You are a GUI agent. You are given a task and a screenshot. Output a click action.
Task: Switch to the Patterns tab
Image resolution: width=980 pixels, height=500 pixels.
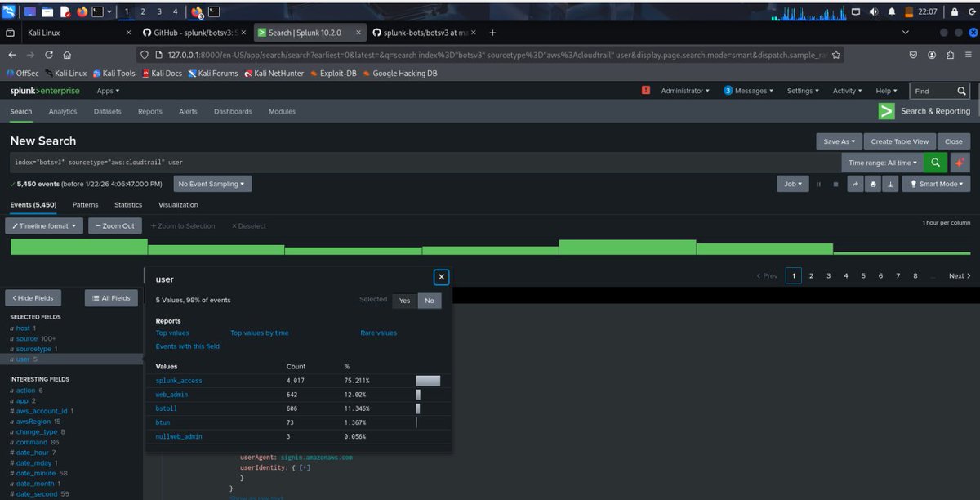click(x=85, y=205)
